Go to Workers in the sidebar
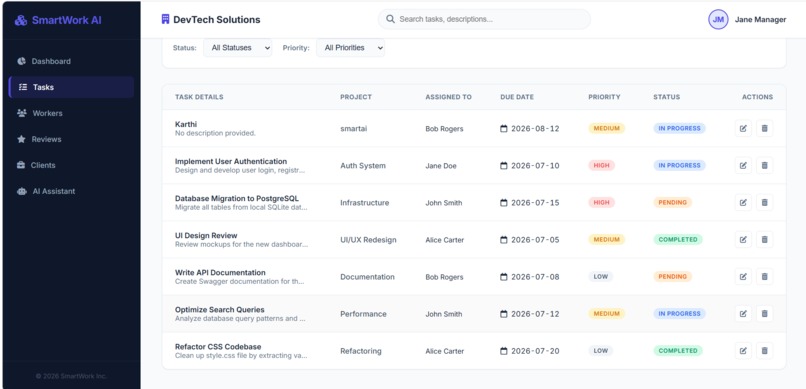The width and height of the screenshot is (806, 389). 71,113
